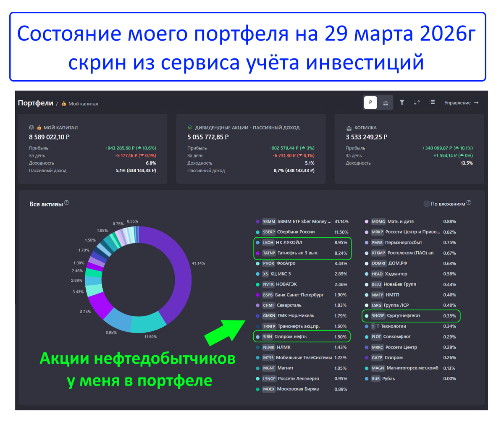504x425 pixels.
Task: Click the color dot beside SBERP
Action: [257, 232]
